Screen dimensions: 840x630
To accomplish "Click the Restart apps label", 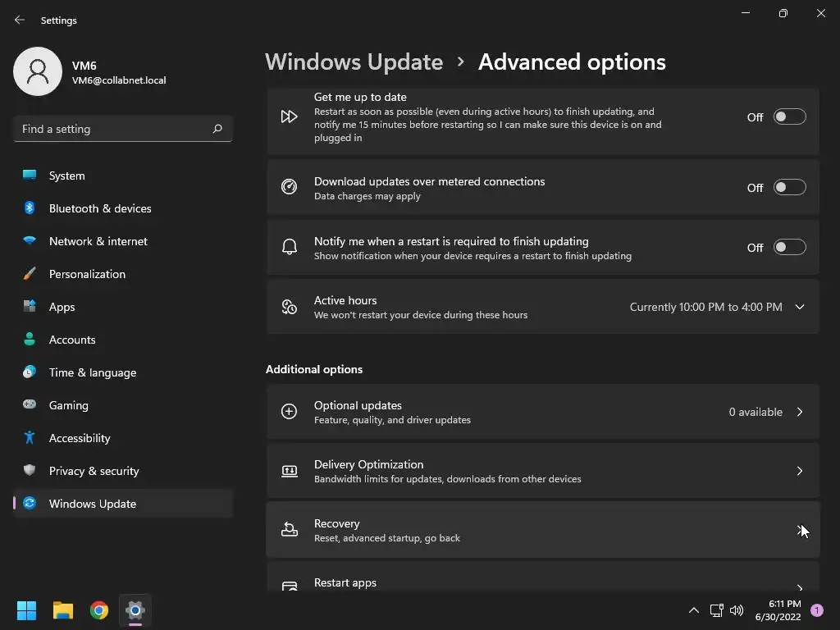I will coord(345,582).
